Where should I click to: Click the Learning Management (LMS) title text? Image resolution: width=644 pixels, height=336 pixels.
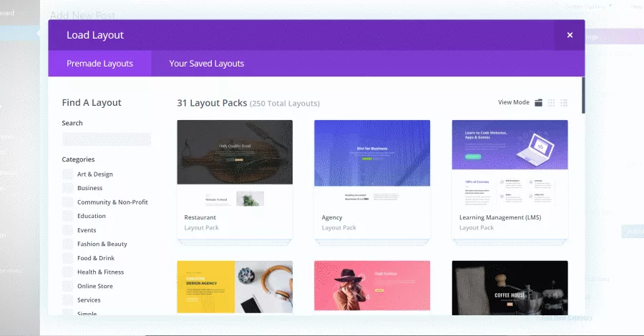(x=500, y=217)
